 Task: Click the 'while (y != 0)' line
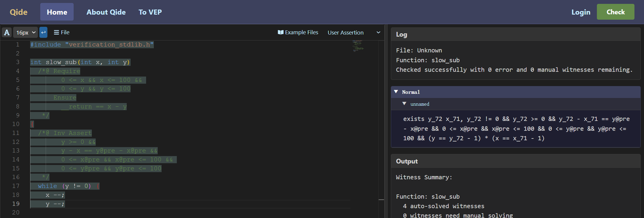(65, 186)
